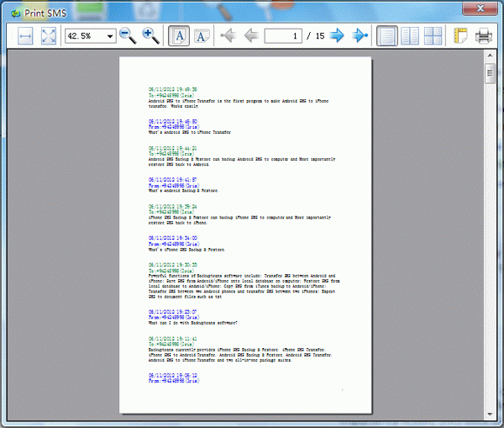The image size is (504, 428).
Task: Go to next page blue arrow
Action: 337,35
